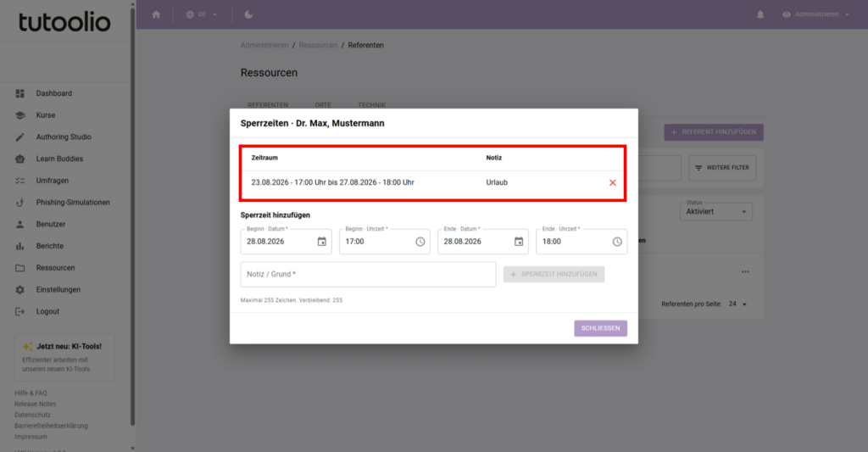Click the home icon in top bar
Image resolution: width=868 pixels, height=452 pixels.
tap(156, 14)
